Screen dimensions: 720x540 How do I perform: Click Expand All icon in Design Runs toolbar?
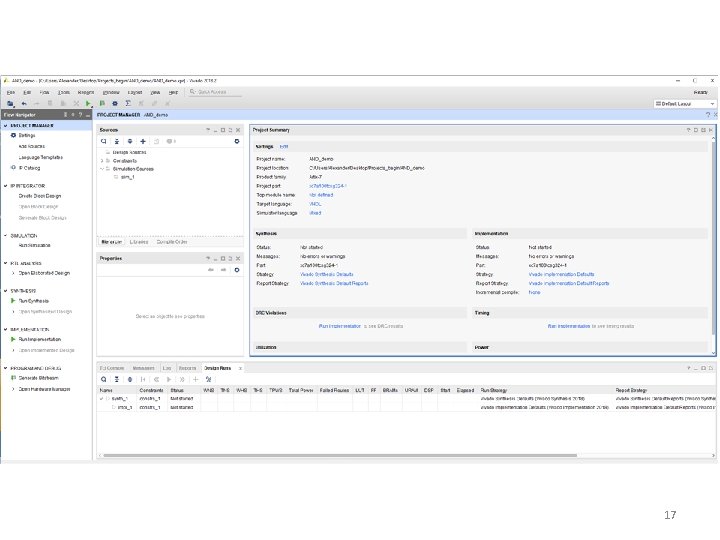[x=130, y=379]
